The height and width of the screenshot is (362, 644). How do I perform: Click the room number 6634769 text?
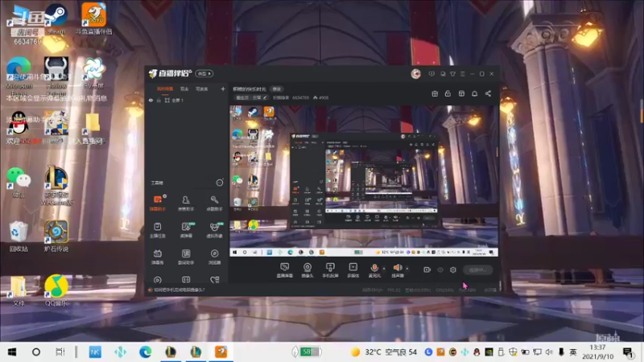coord(300,97)
